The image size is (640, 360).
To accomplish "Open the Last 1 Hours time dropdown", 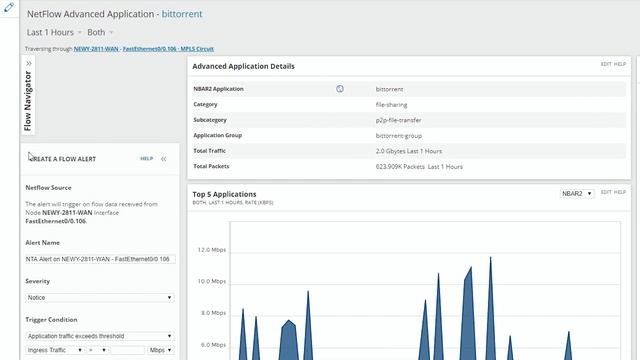I will 54,32.
